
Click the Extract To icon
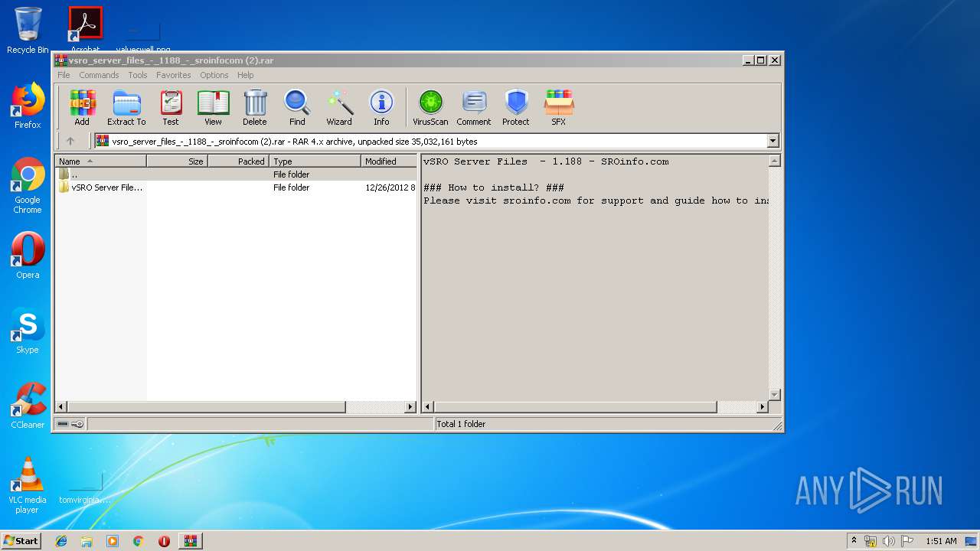[126, 107]
